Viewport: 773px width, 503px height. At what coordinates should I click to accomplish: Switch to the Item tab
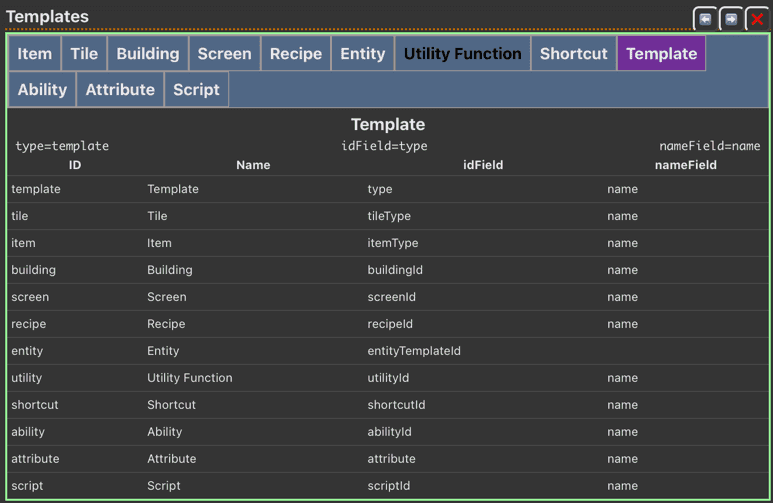point(35,54)
